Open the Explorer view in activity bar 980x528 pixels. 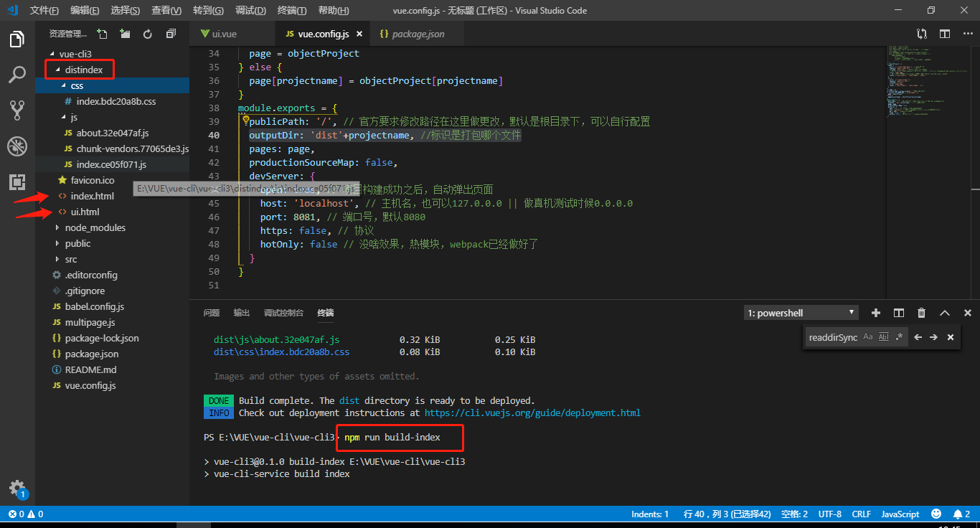point(17,39)
